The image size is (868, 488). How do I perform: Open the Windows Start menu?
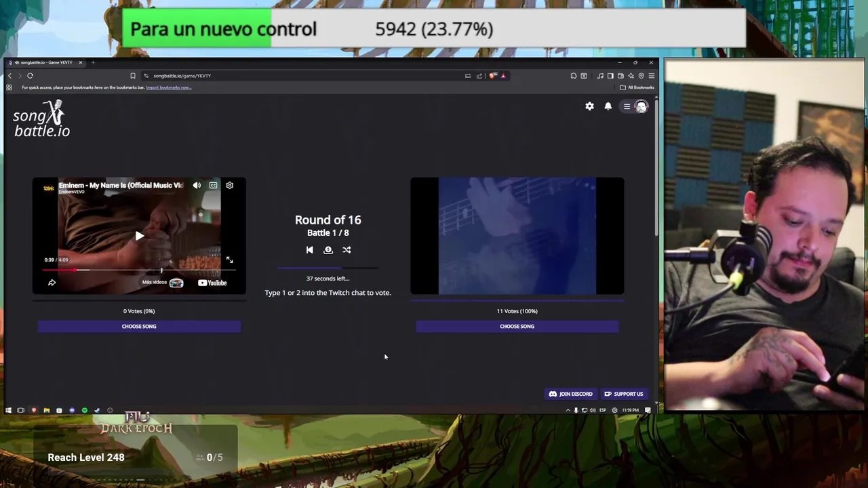click(x=8, y=410)
